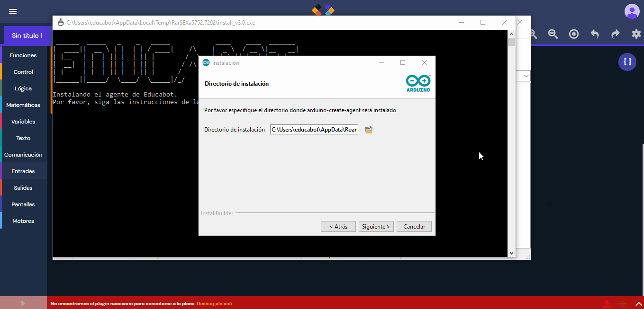This screenshot has height=309, width=644.
Task: Expand the bottom status bar chevron
Action: 638,303
